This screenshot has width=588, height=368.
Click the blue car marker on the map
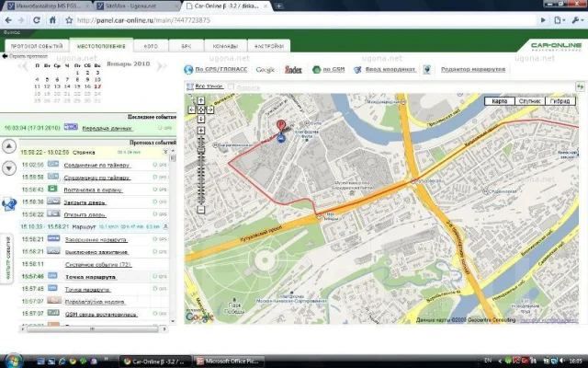point(280,139)
